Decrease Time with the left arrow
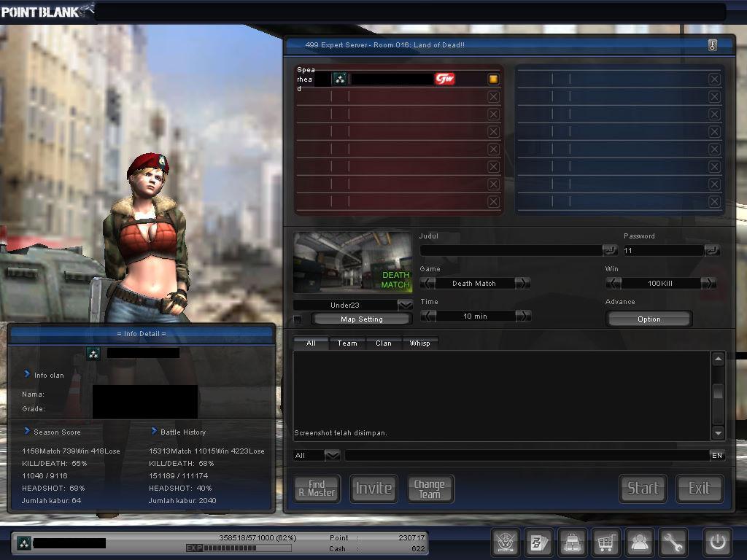Image resolution: width=747 pixels, height=560 pixels. [x=429, y=316]
